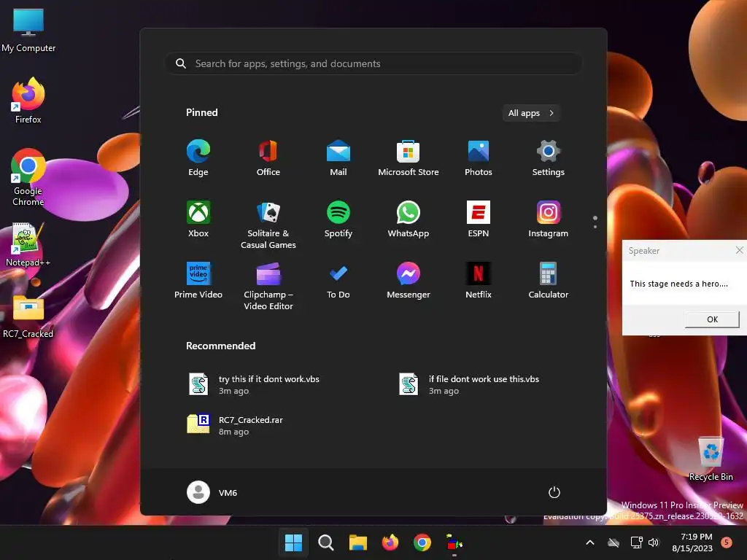The width and height of the screenshot is (747, 560).
Task: Open network status tray icon
Action: (x=636, y=542)
